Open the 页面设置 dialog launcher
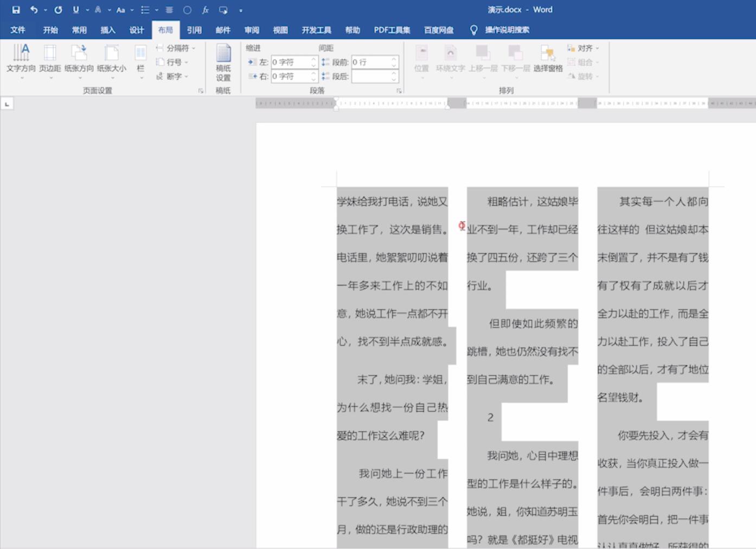This screenshot has height=549, width=756. coord(201,91)
